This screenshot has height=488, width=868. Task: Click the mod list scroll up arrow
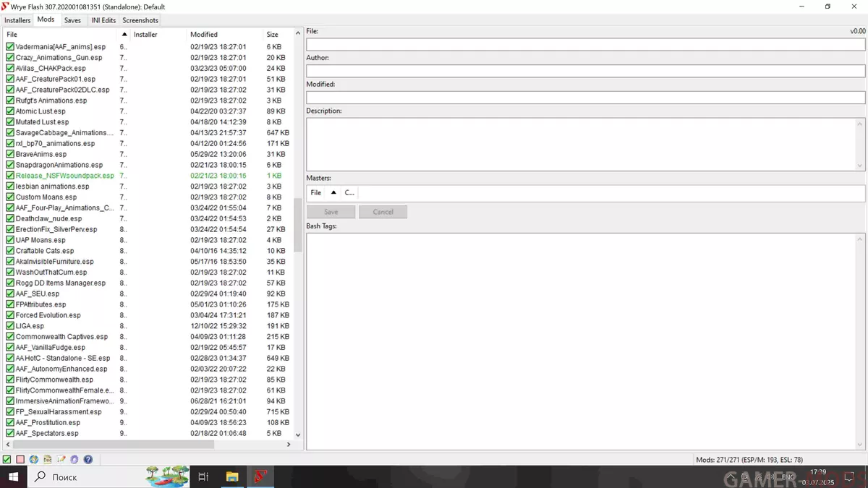pyautogui.click(x=298, y=34)
